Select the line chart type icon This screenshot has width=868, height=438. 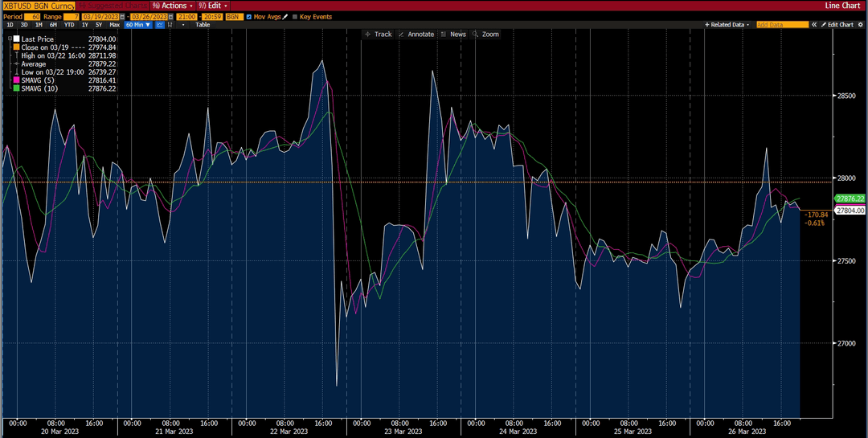click(160, 25)
